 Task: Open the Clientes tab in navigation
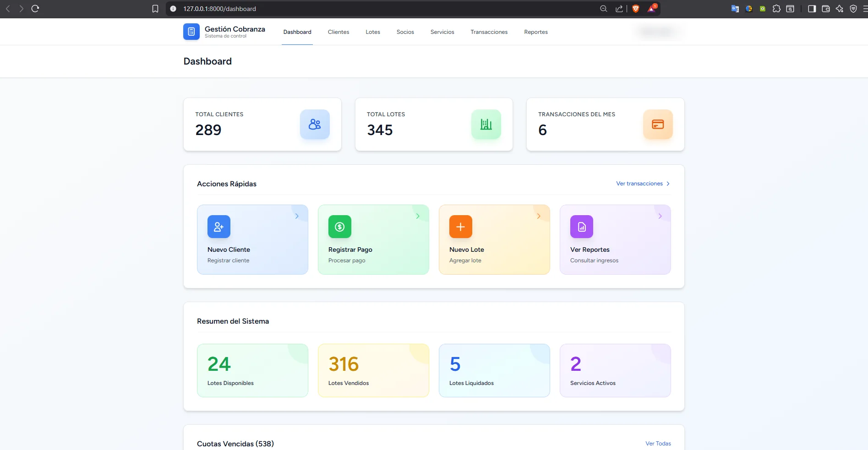coord(338,32)
